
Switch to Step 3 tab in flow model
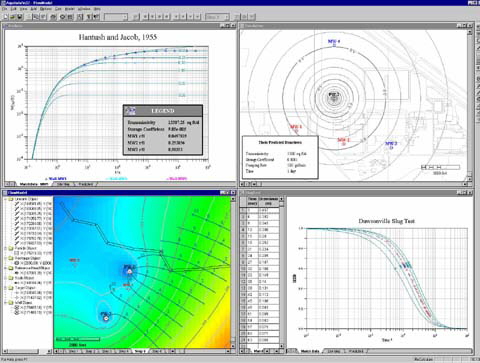click(x=106, y=351)
